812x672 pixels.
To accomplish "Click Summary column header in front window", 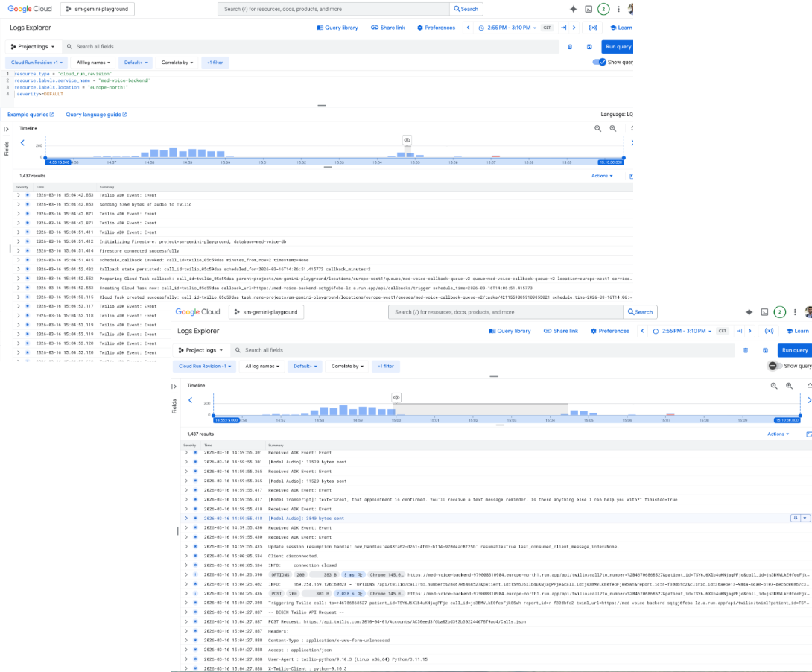I will (276, 446).
